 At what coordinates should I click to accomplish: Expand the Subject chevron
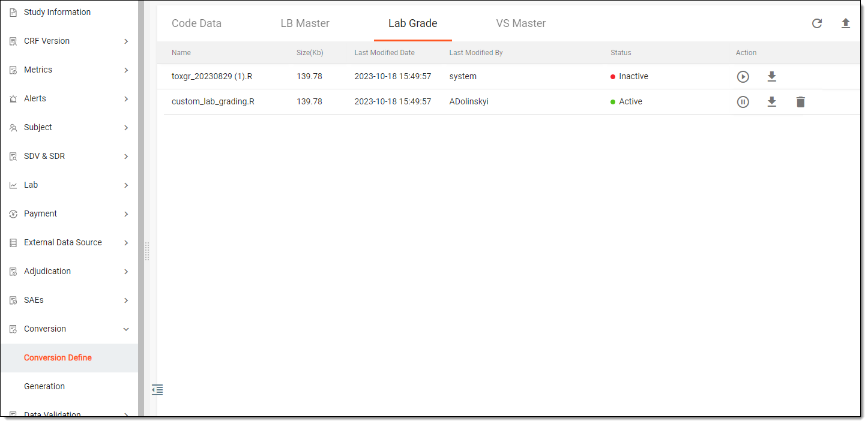coord(126,128)
